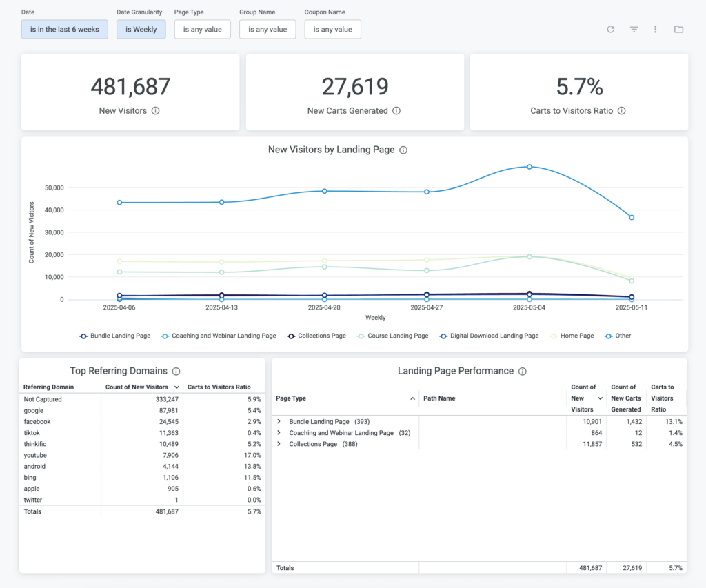Open the Date Granularity 'is Weekly' filter
The width and height of the screenshot is (706, 588).
point(141,30)
